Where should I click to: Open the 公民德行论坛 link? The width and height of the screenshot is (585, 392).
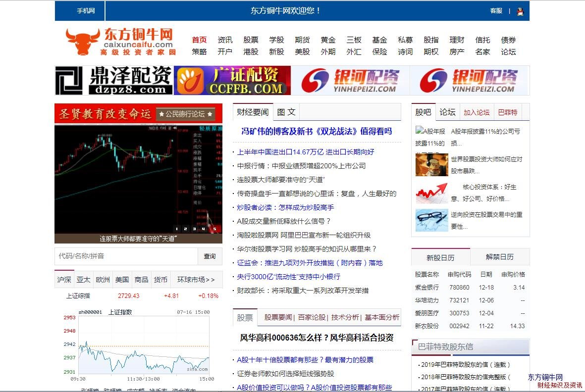[185, 114]
